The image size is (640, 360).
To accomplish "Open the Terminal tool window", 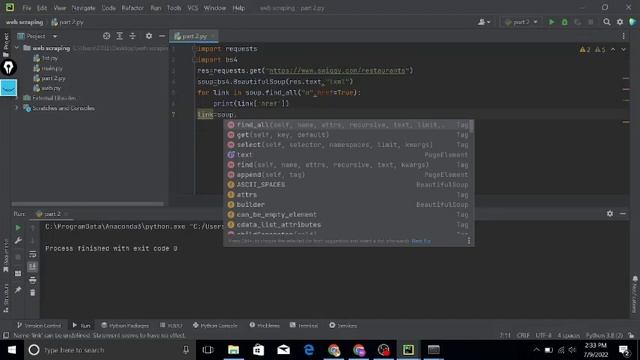I will click(304, 325).
